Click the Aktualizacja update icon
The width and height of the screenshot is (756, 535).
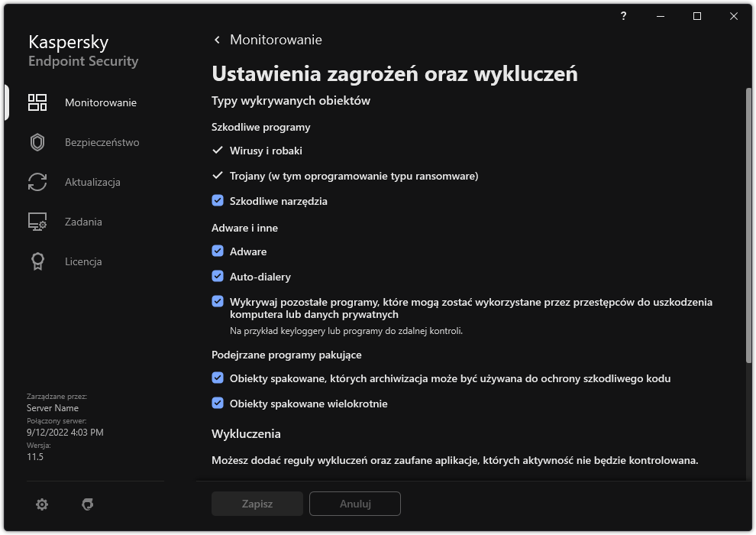(x=37, y=182)
